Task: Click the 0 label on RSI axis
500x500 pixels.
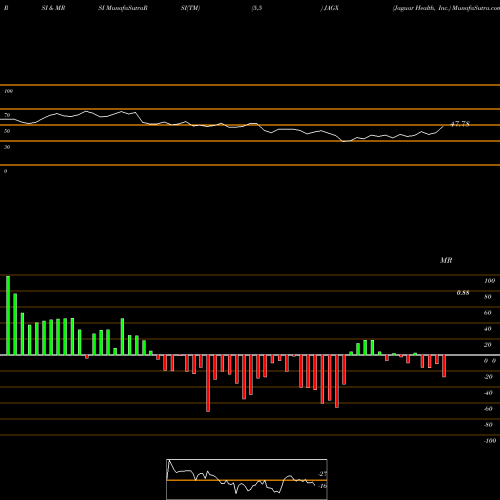Action: 5,171
